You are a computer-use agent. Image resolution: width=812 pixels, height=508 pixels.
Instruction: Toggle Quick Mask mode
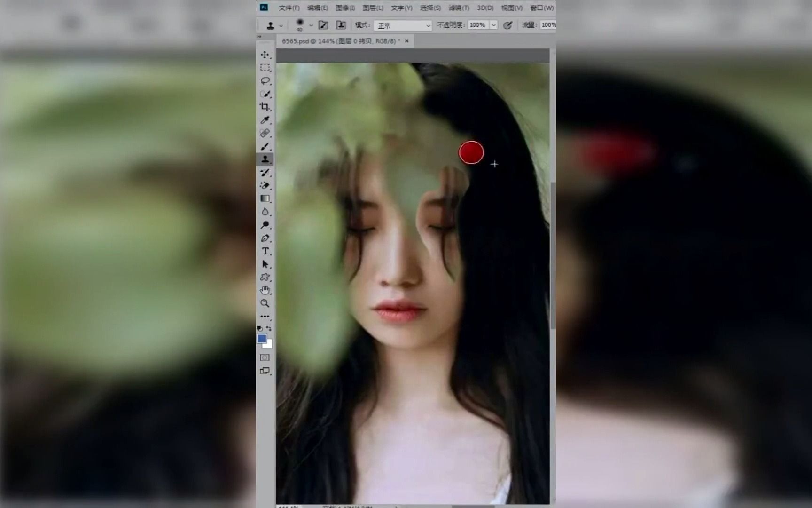265,357
